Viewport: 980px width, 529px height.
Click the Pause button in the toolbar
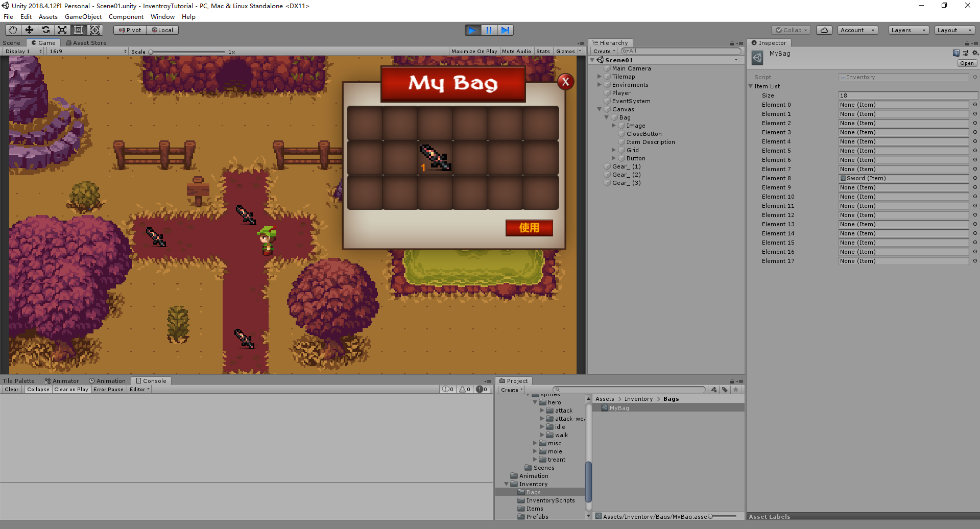tap(489, 30)
